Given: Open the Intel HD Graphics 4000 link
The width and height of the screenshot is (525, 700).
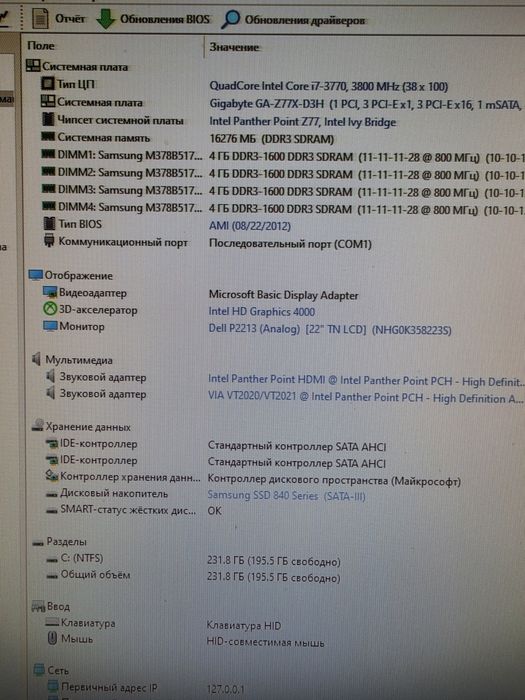Looking at the screenshot, I should coord(261,312).
